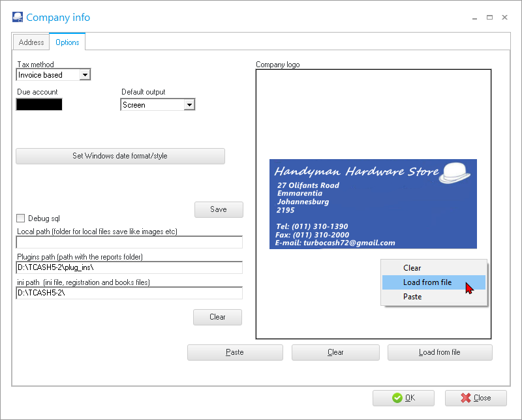
Task: Choose Paste from the context menu
Action: coord(412,297)
